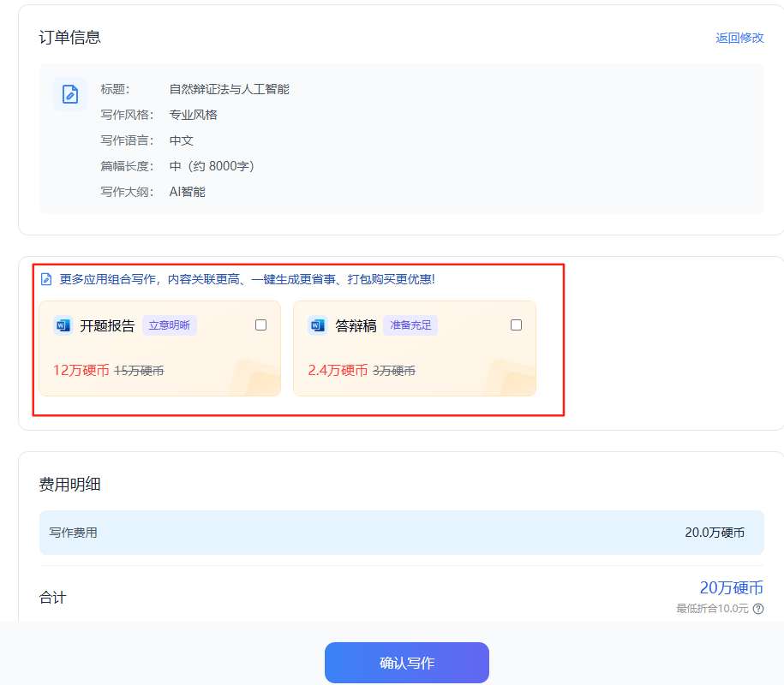Click the 写作费用 row in fee details
This screenshot has height=685, width=784.
(x=401, y=533)
